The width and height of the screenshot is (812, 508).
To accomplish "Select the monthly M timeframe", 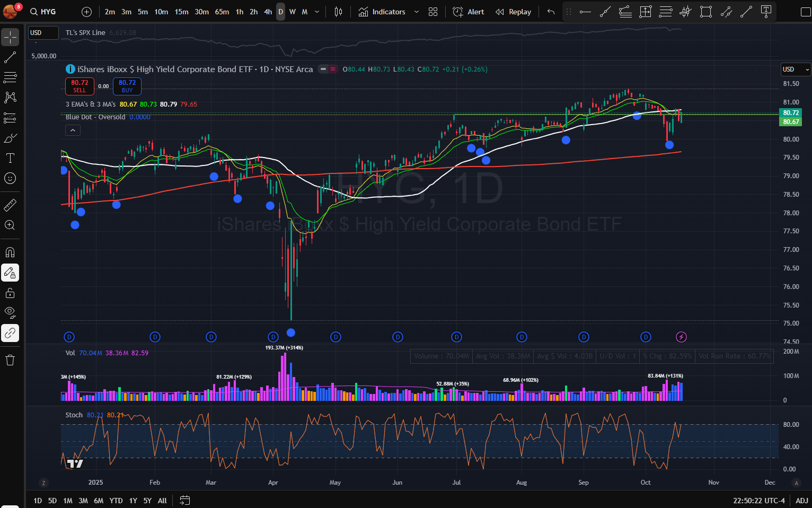I will click(305, 12).
